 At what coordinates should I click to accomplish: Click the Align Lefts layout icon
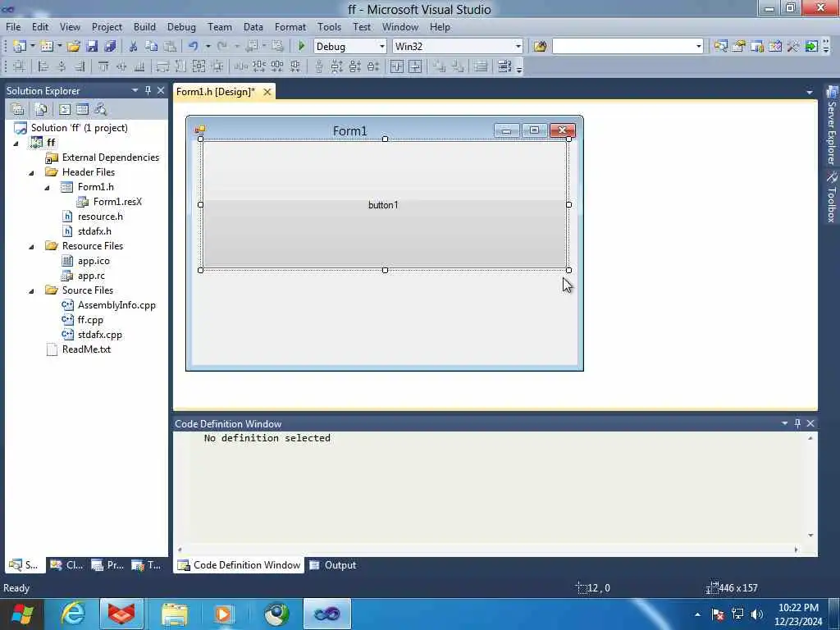pos(43,66)
